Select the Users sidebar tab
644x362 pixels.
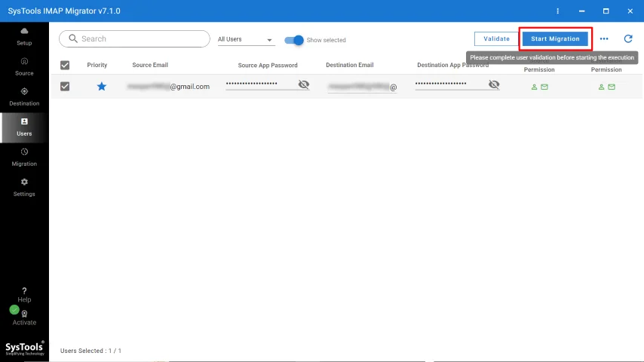(x=24, y=127)
